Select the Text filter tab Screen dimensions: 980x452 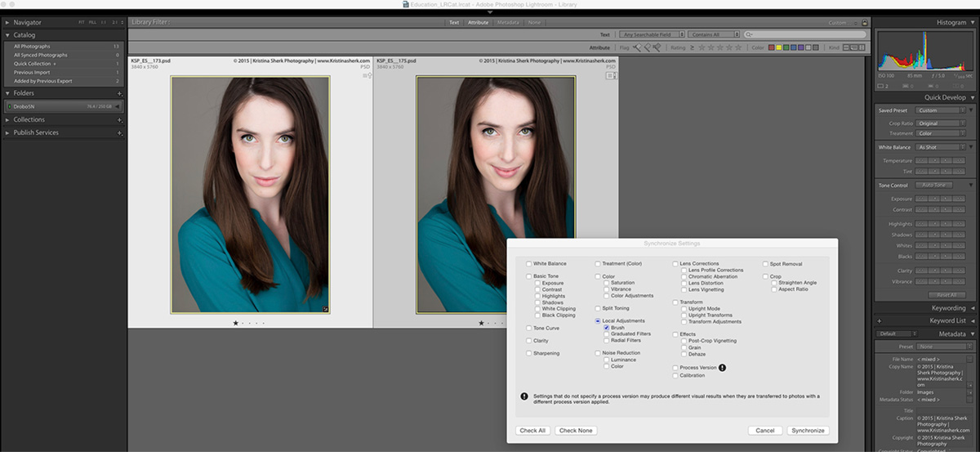(454, 23)
